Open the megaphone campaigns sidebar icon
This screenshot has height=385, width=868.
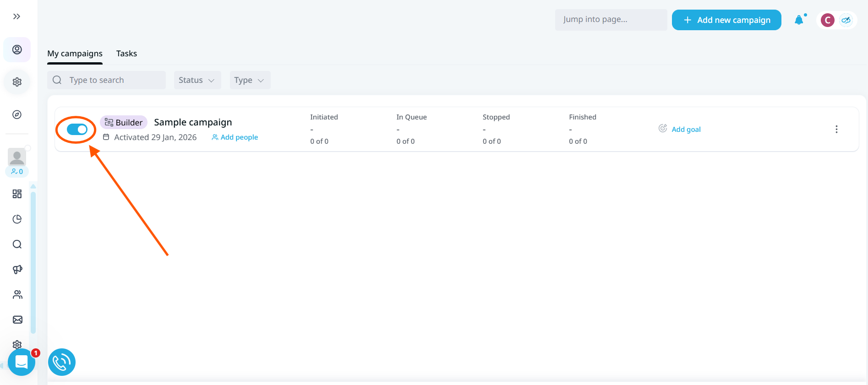point(17,269)
